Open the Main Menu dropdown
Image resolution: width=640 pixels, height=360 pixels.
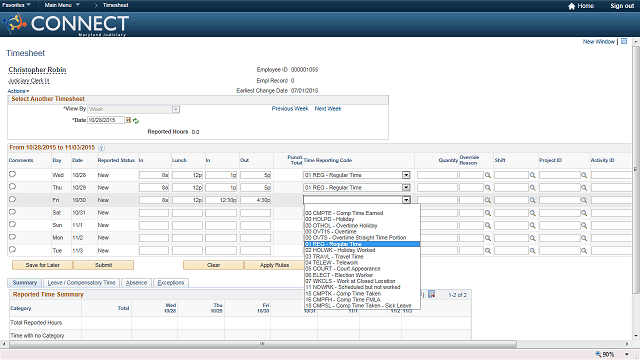click(x=62, y=5)
